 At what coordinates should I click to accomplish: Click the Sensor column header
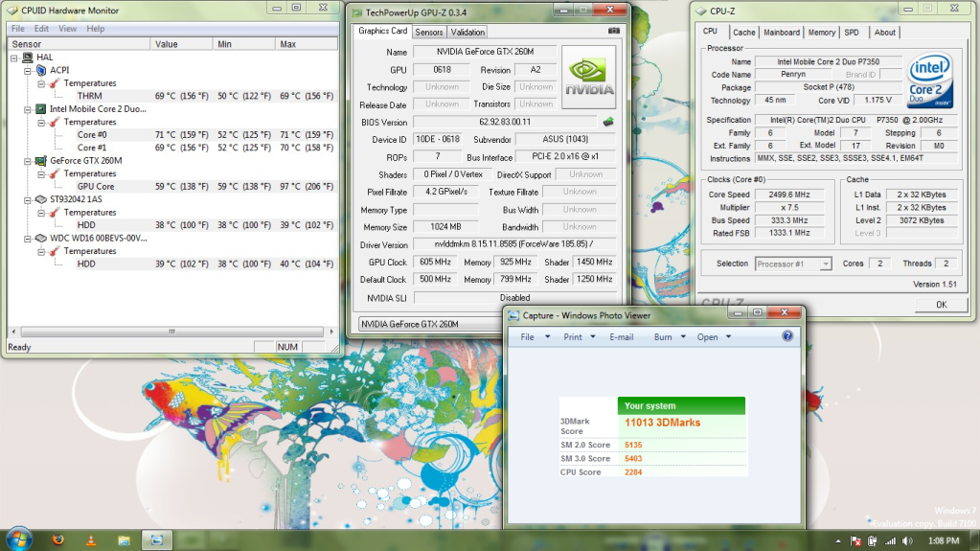[x=79, y=44]
